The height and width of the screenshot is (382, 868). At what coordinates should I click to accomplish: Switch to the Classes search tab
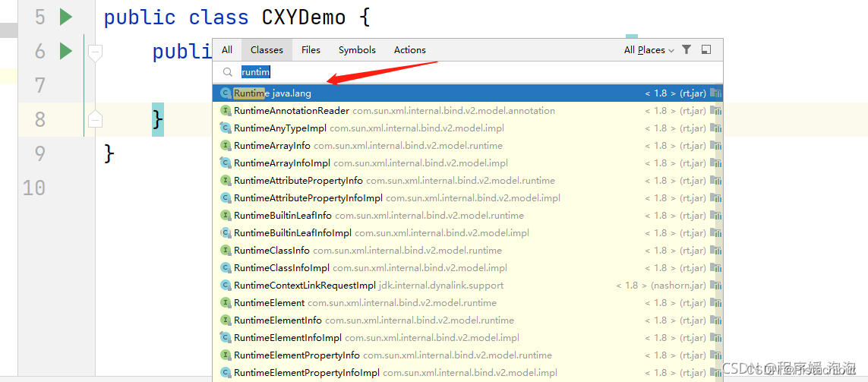coord(267,50)
